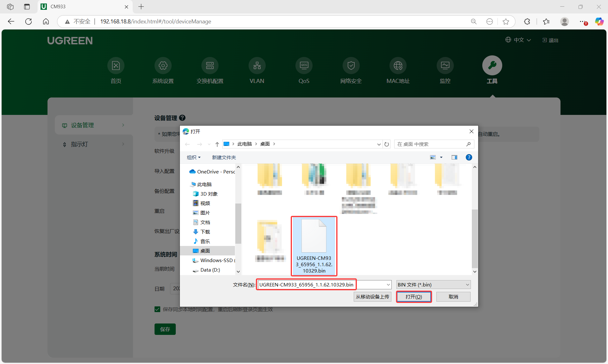608x364 pixels.
Task: Open browser extensions menu
Action: click(527, 22)
